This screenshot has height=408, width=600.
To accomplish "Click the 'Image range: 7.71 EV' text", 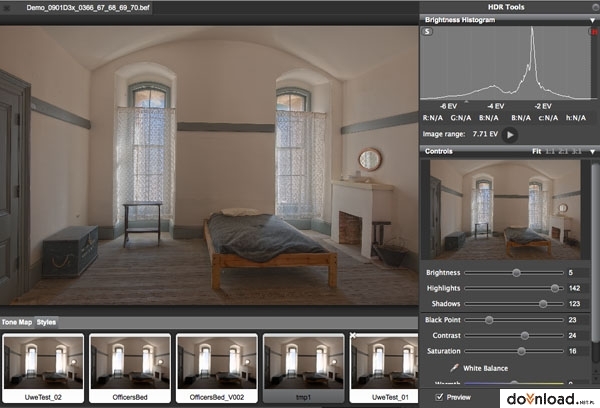I will (460, 134).
